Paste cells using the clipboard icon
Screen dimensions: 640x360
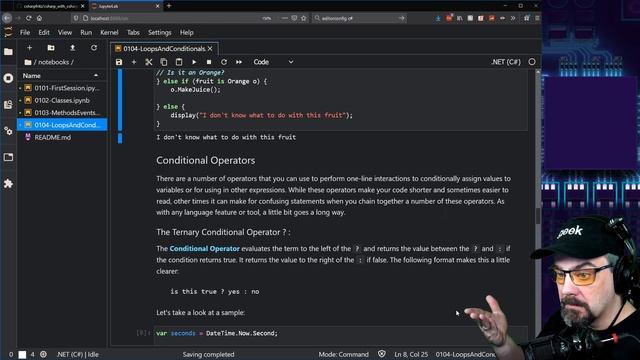tap(179, 62)
